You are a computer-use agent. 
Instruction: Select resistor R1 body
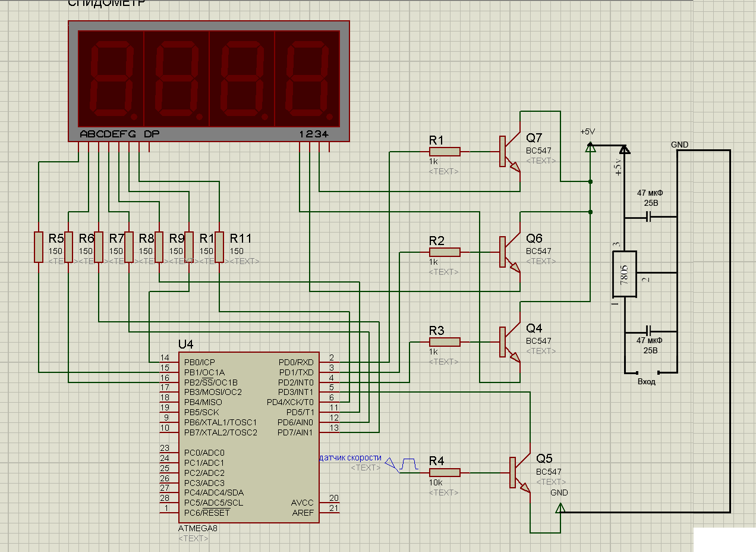click(445, 152)
